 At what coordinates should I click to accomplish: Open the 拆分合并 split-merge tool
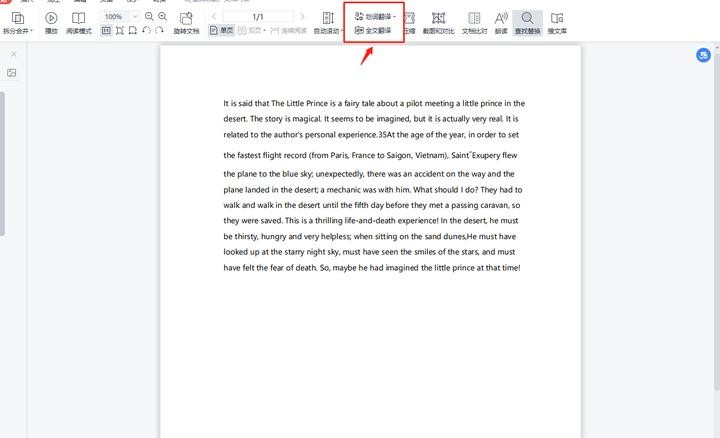click(17, 22)
